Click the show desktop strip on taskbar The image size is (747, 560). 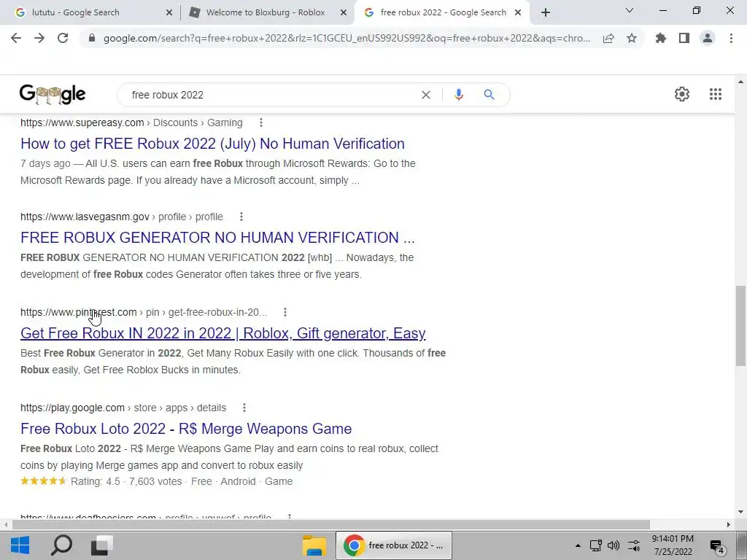click(743, 545)
